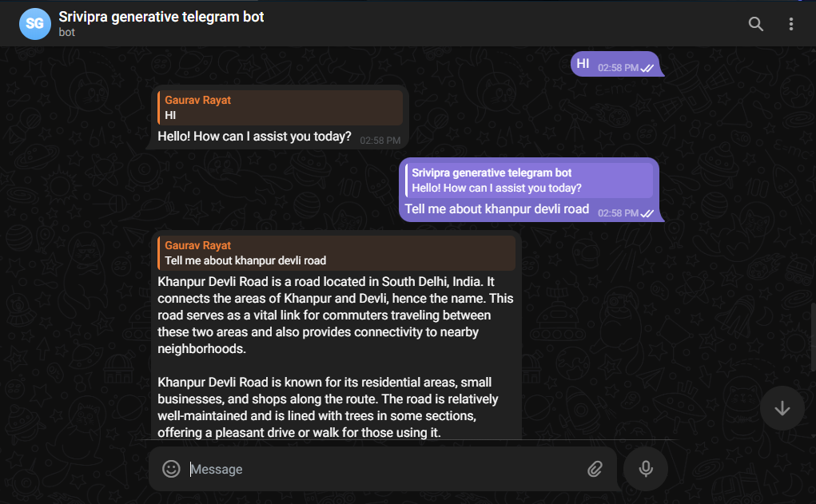Click the 02:58 PM timestamp on bot greeting
Viewport: 816px width, 504px height.
(380, 141)
